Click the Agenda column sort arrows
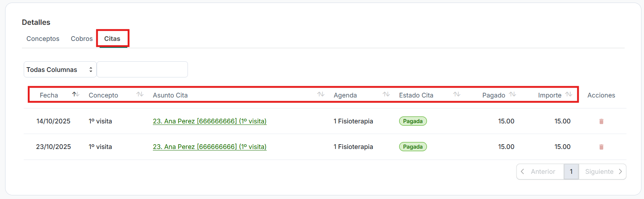Image resolution: width=644 pixels, height=199 pixels. (386, 95)
